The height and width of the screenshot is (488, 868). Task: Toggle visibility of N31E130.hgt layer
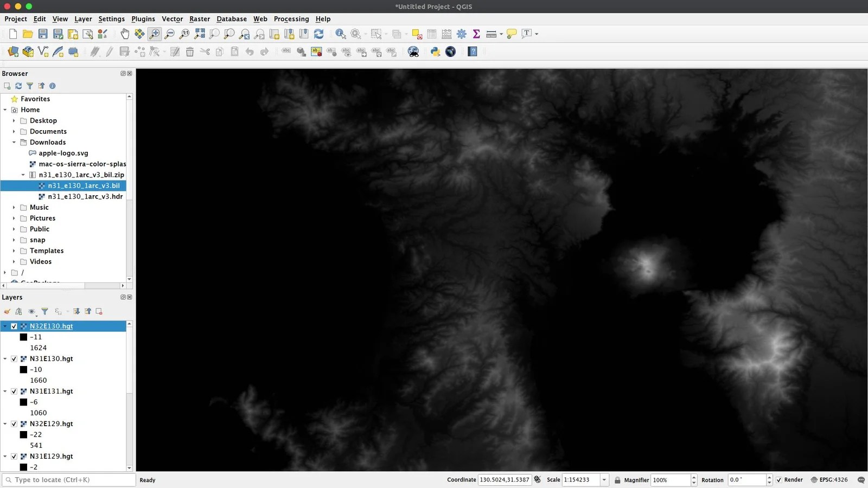[14, 359]
